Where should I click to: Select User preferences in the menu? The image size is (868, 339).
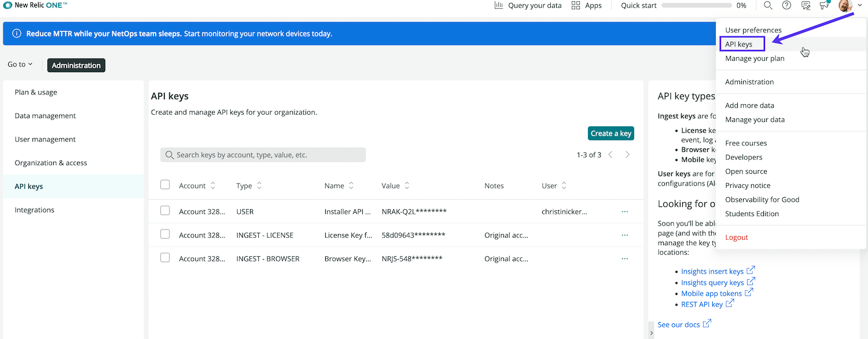tap(753, 30)
